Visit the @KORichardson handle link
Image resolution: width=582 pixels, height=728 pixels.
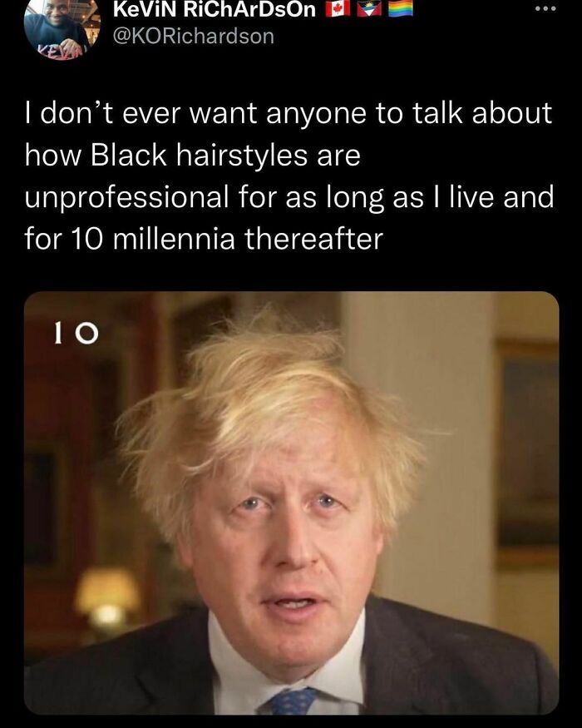pos(194,37)
